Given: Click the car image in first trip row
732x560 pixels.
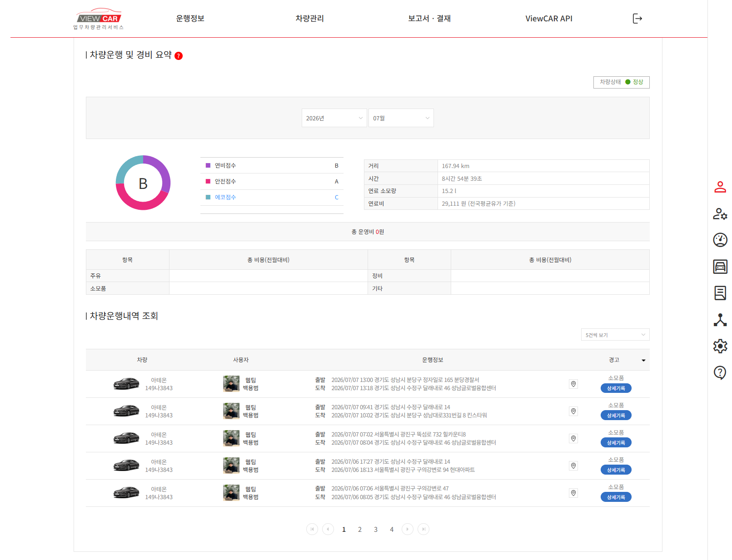Looking at the screenshot, I should click(x=126, y=384).
